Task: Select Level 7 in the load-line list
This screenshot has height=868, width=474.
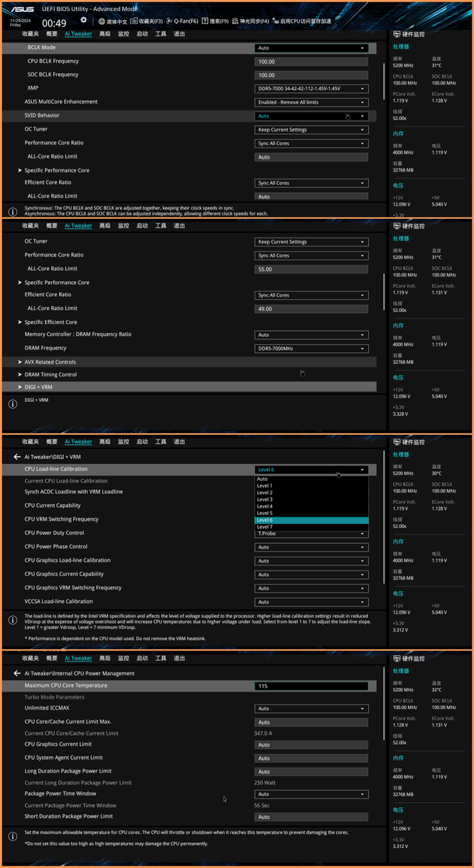Action: [x=311, y=527]
